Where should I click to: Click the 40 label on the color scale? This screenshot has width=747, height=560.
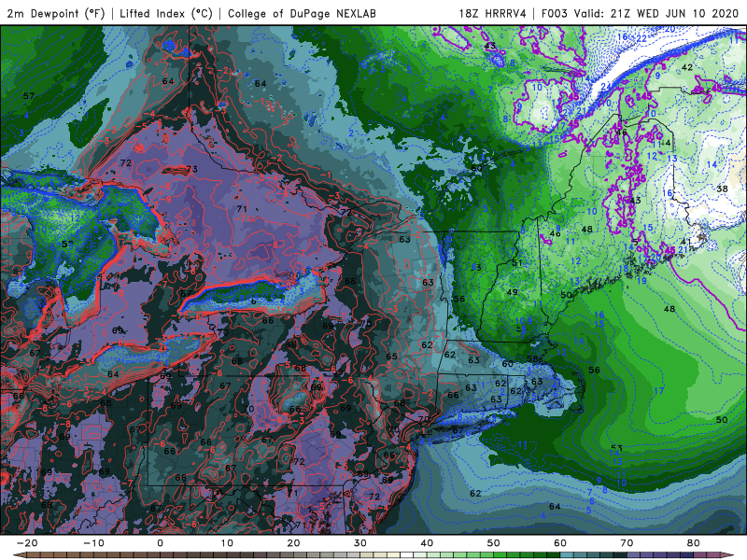coord(427,543)
